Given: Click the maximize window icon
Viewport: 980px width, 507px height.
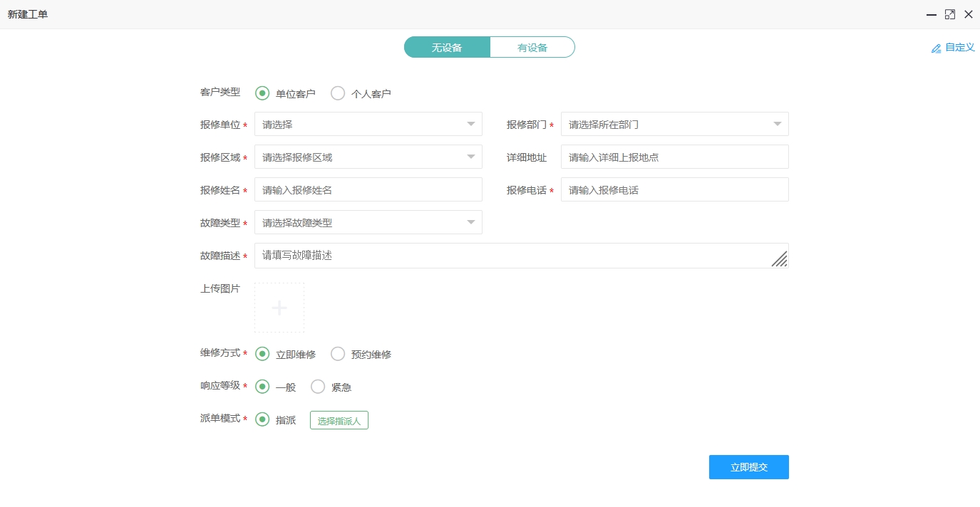Looking at the screenshot, I should coord(949,14).
